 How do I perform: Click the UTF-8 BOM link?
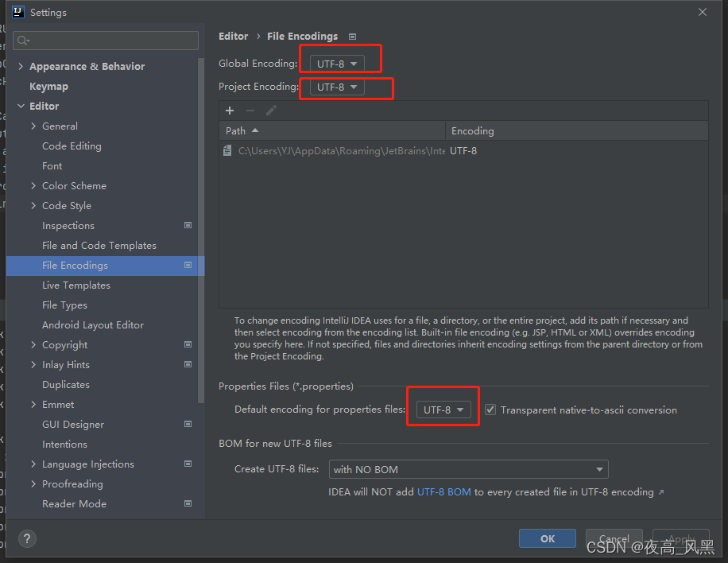tap(443, 492)
